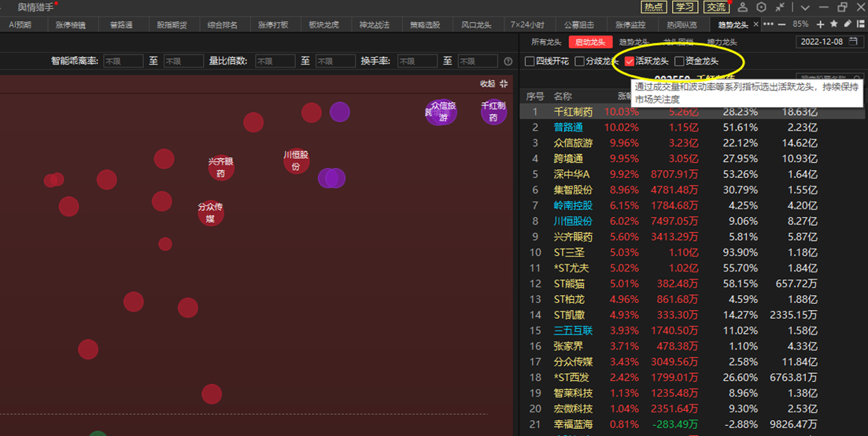Select the 幸福蓝海 row in the table
The image size is (868, 436).
tap(692, 424)
